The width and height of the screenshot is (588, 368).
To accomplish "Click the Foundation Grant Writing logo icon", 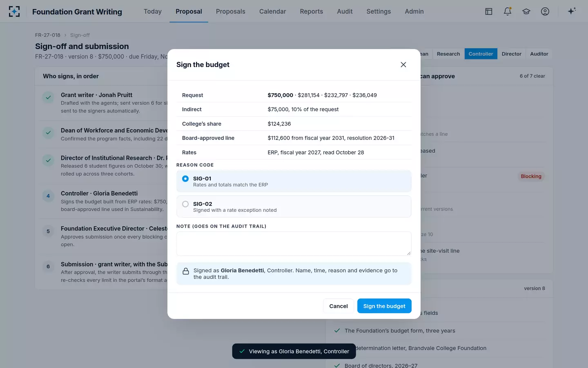I will (x=14, y=11).
